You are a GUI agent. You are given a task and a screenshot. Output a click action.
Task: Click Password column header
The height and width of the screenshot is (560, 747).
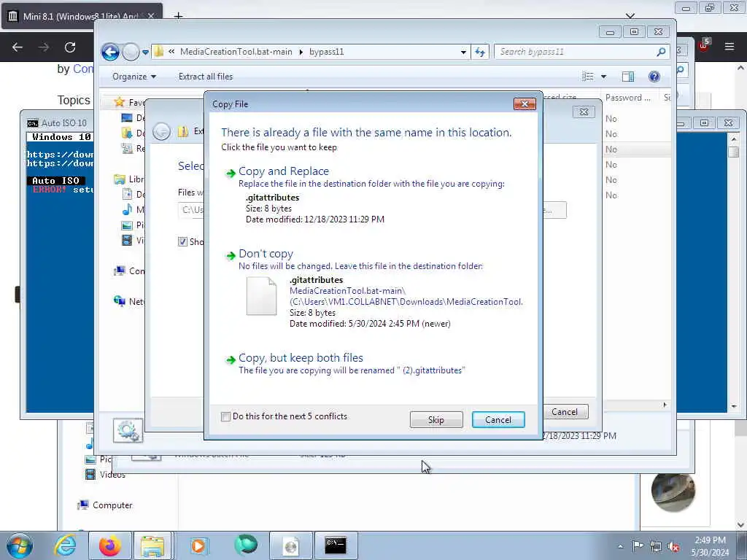(x=628, y=98)
